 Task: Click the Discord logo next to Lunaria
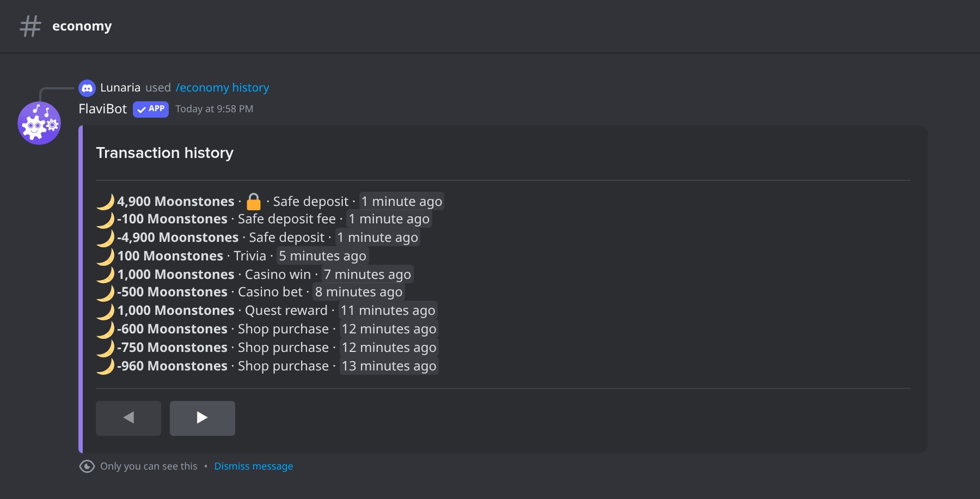(x=87, y=88)
